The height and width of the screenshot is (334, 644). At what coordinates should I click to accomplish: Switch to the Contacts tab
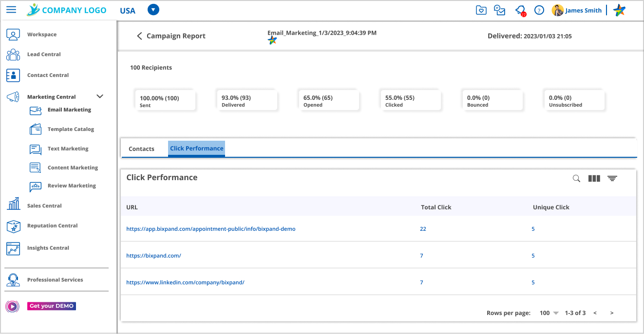141,149
